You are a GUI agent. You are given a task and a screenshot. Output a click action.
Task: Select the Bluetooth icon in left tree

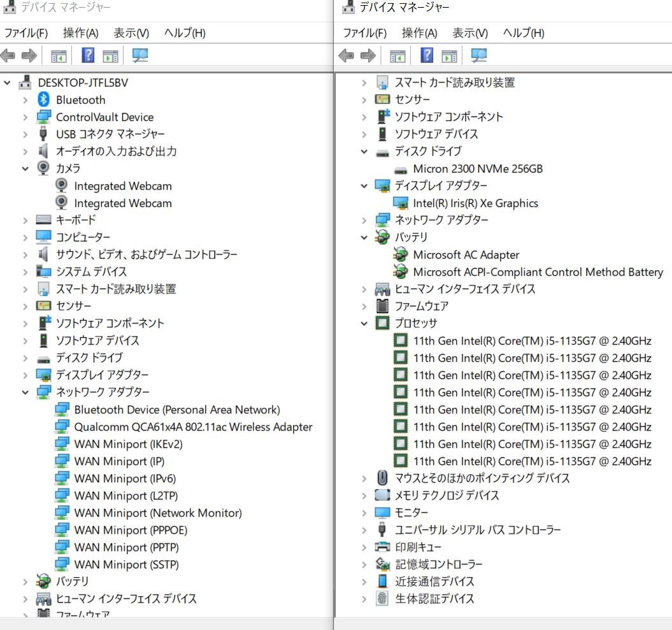43,99
